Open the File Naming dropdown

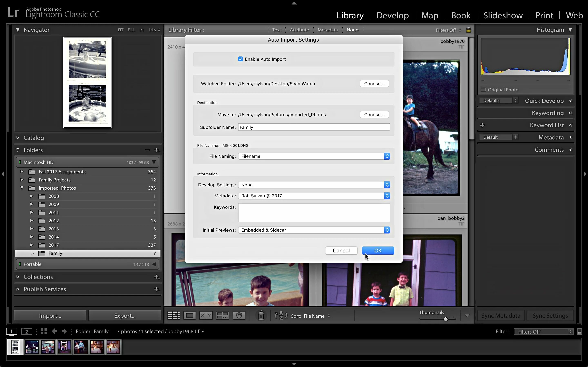[x=314, y=156]
